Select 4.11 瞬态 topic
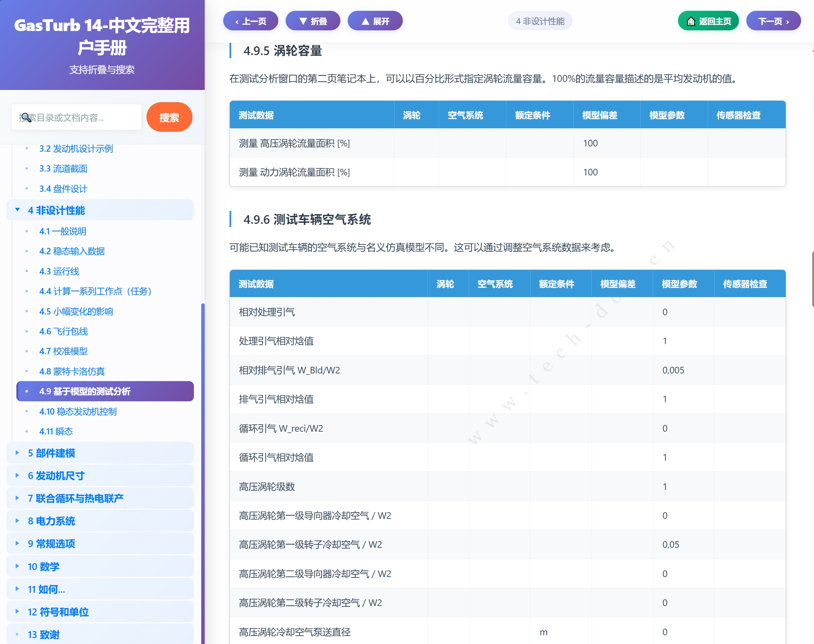This screenshot has height=644, width=814. point(56,431)
